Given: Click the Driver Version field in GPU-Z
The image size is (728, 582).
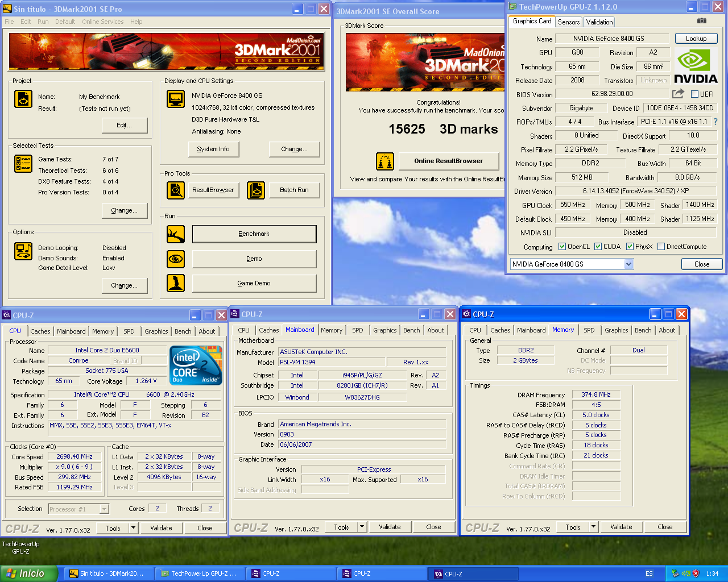Looking at the screenshot, I should pyautogui.click(x=636, y=191).
